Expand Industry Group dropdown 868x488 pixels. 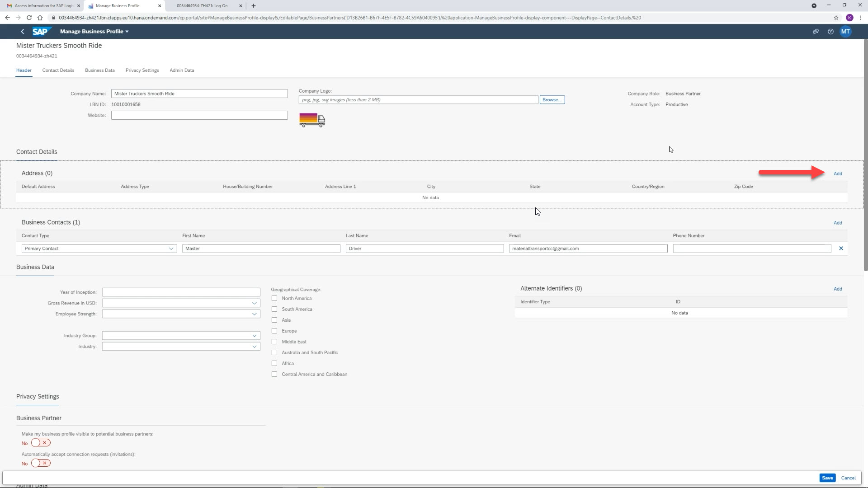pos(255,336)
